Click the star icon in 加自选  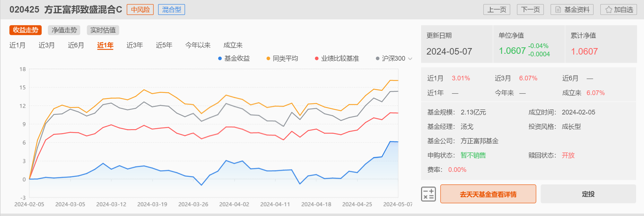click(609, 10)
